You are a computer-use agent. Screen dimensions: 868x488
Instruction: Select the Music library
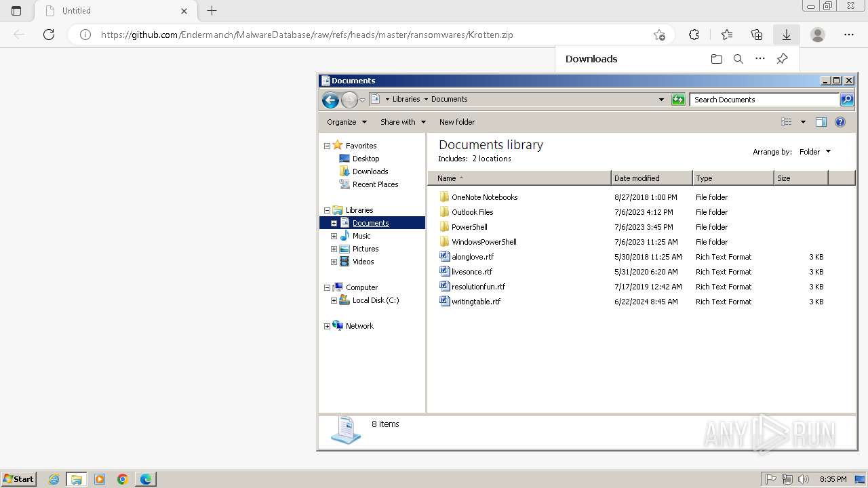(x=361, y=236)
